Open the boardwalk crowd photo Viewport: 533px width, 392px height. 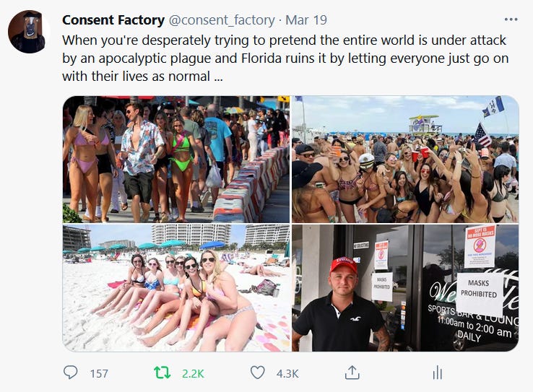(x=176, y=160)
